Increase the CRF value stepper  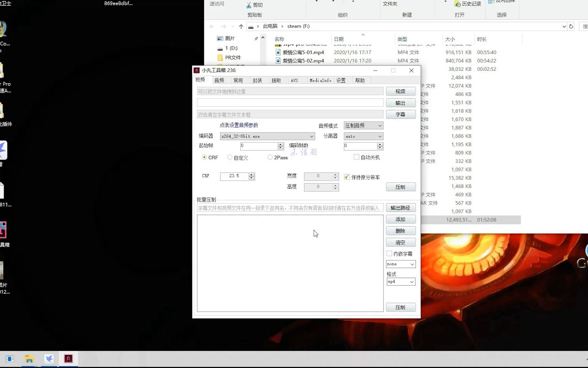tap(251, 174)
